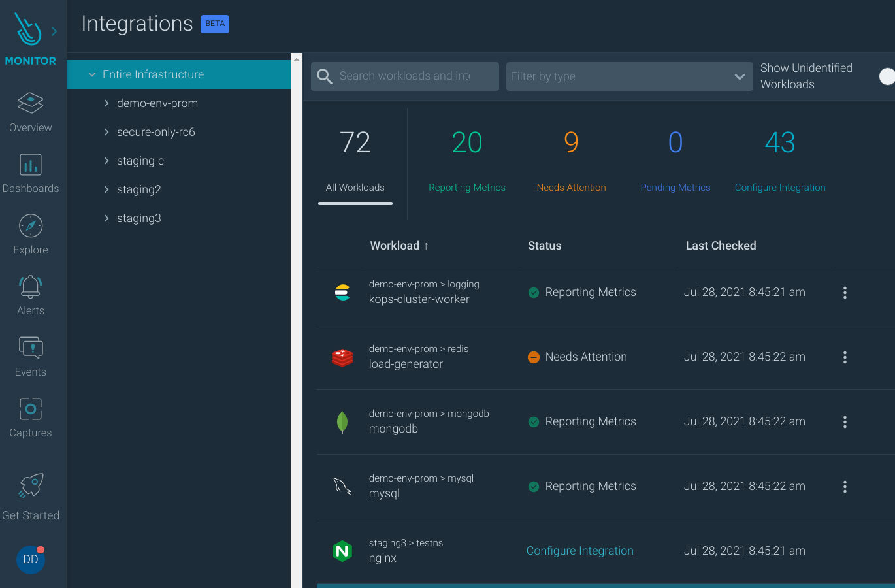The image size is (895, 588).
Task: Sort the Workload column by clicking its header
Action: [400, 246]
